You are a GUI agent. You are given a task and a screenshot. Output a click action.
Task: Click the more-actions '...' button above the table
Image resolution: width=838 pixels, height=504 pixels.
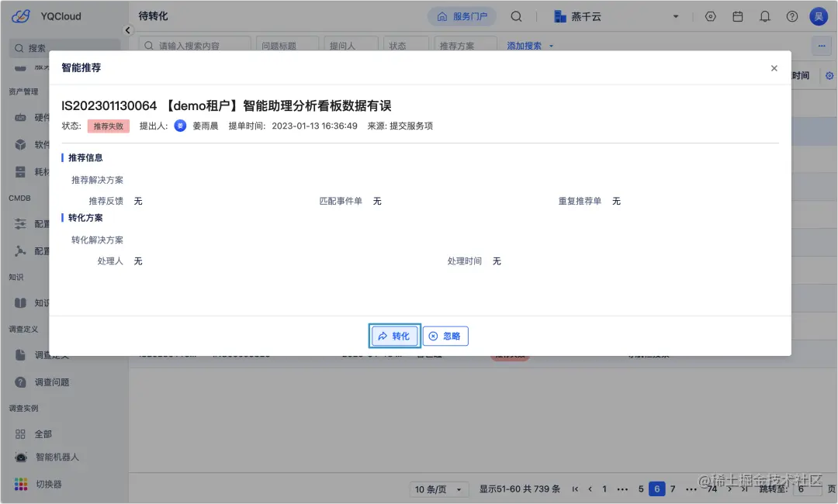(x=821, y=47)
